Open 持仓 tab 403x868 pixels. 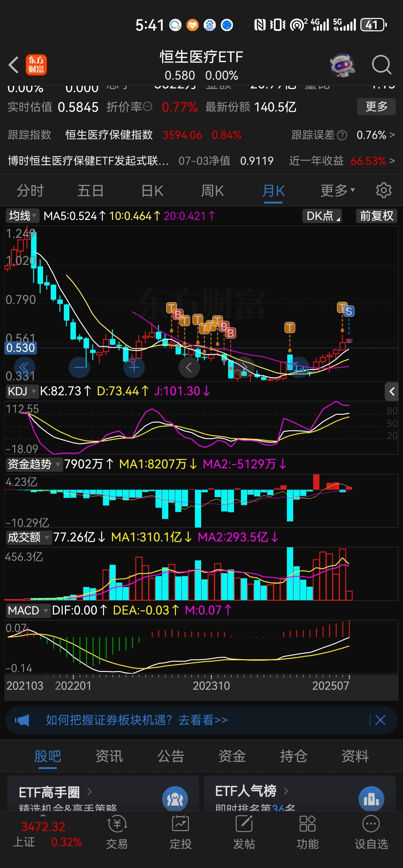point(294,756)
